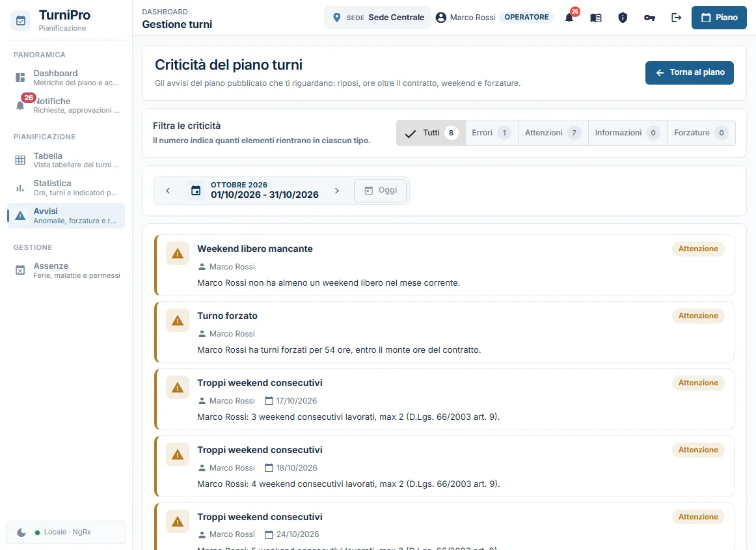Click the Weekend libero mancante card title
The image size is (756, 550).
click(x=255, y=249)
